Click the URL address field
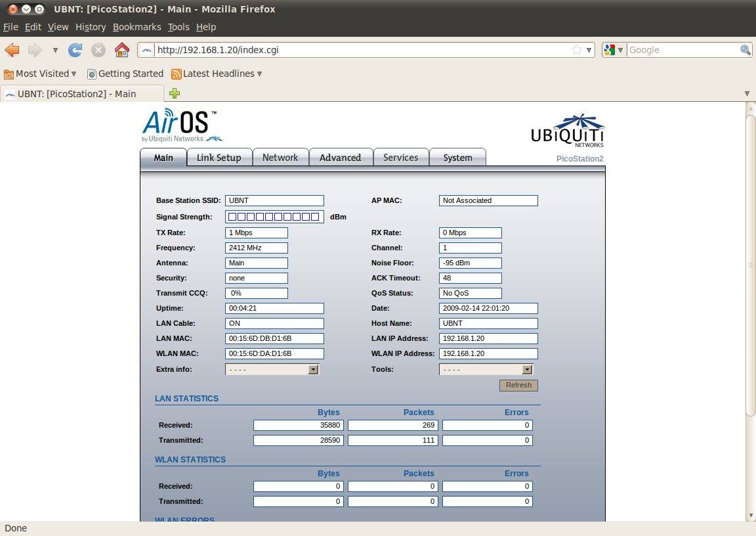 pos(354,50)
